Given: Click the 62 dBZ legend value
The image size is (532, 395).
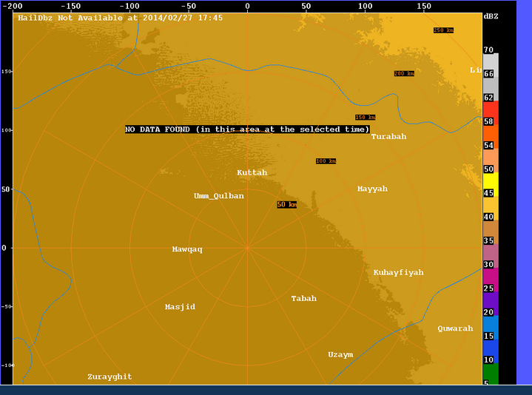Looking at the screenshot, I should [x=488, y=98].
